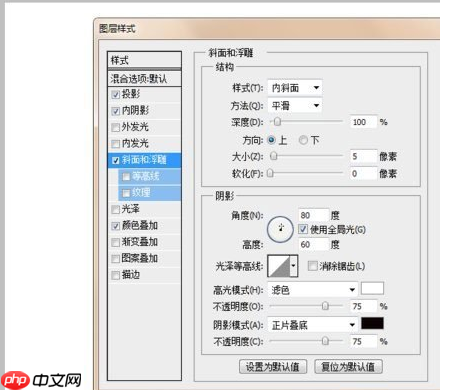Click the 深度 depth slider handle
Image resolution: width=471 pixels, height=390 pixels.
click(x=277, y=122)
